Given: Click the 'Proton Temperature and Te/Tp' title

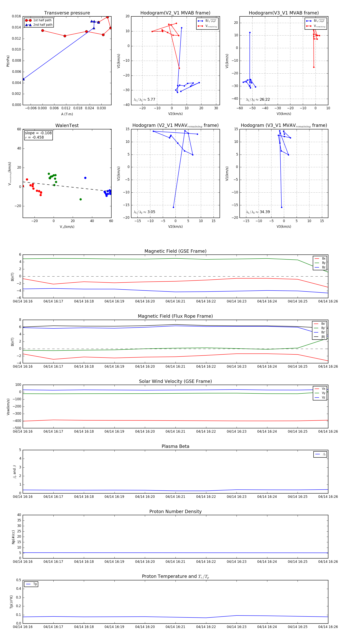Looking at the screenshot, I should pyautogui.click(x=175, y=576).
